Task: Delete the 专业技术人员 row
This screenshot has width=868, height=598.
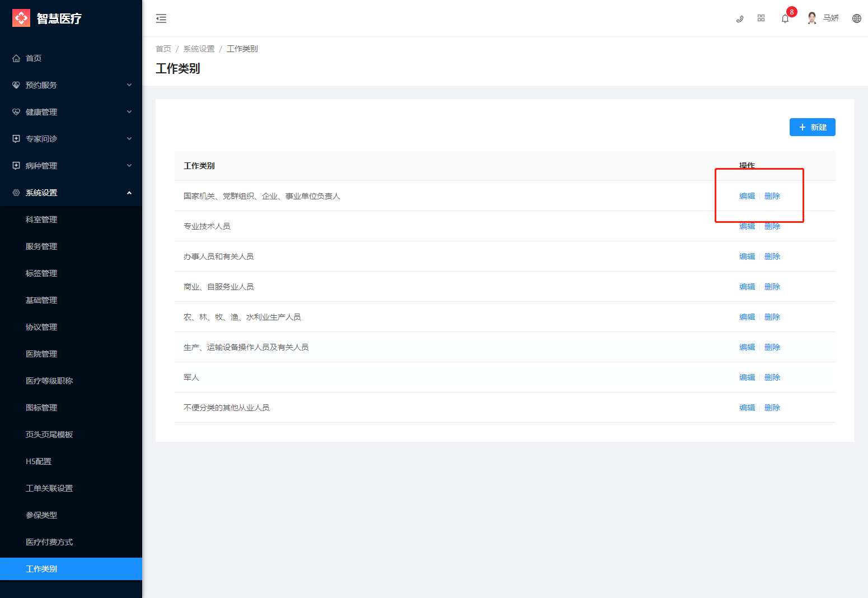Action: pyautogui.click(x=772, y=226)
